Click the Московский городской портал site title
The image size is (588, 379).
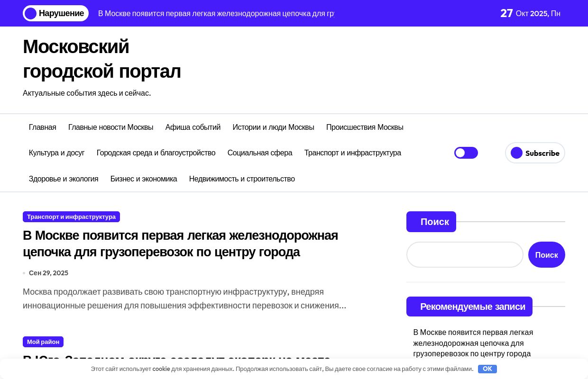pyautogui.click(x=101, y=59)
